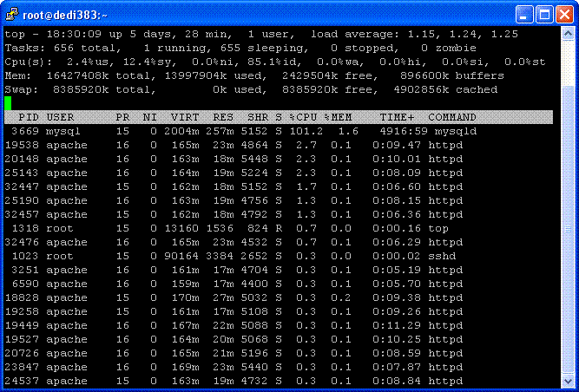The image size is (579, 392).
Task: Click the green terminal cursor block
Action: [8, 103]
